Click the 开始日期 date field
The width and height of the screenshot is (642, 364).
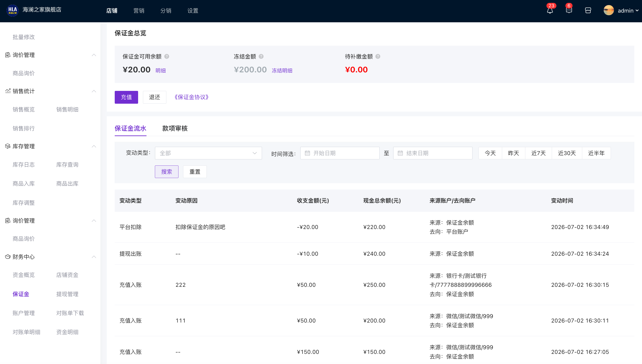tap(340, 153)
